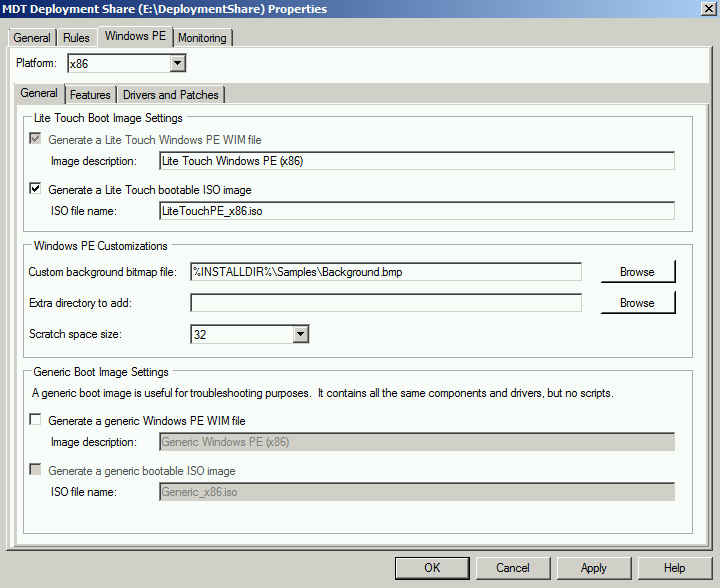Viewport: 720px width, 588px height.
Task: Open the Monitoring tab
Action: [202, 38]
